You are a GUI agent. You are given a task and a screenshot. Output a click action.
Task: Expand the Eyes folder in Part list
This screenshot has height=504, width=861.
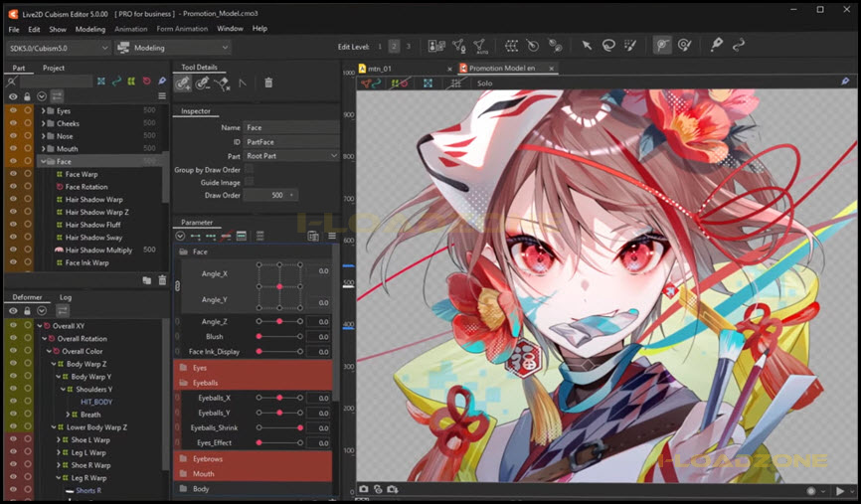[44, 110]
